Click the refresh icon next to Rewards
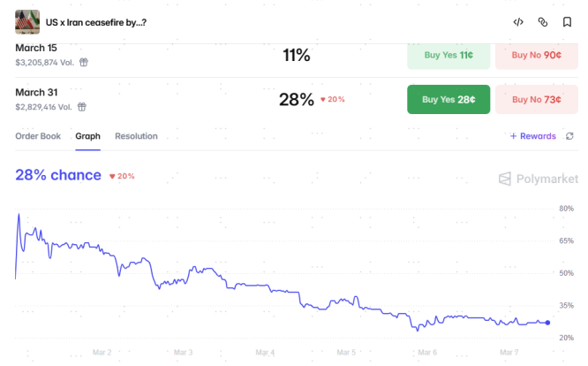 pos(569,136)
